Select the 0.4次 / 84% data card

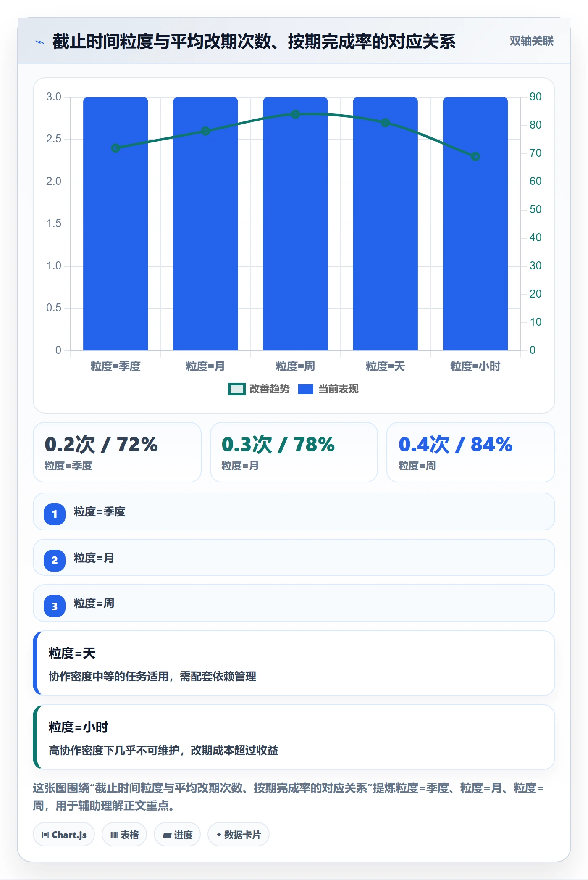471,452
